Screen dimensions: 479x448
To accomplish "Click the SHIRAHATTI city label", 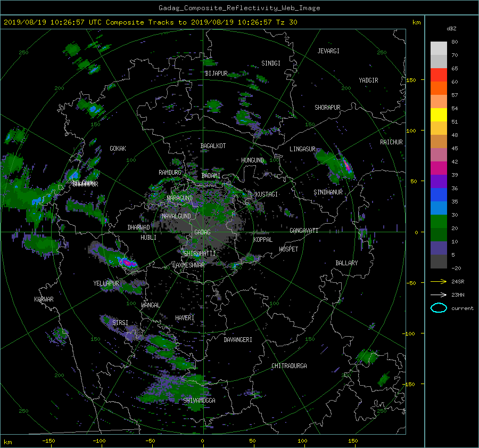I will click(x=200, y=253).
